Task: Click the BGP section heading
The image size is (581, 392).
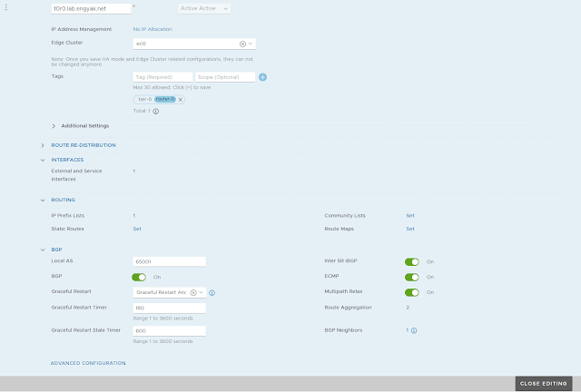Action: click(x=56, y=250)
